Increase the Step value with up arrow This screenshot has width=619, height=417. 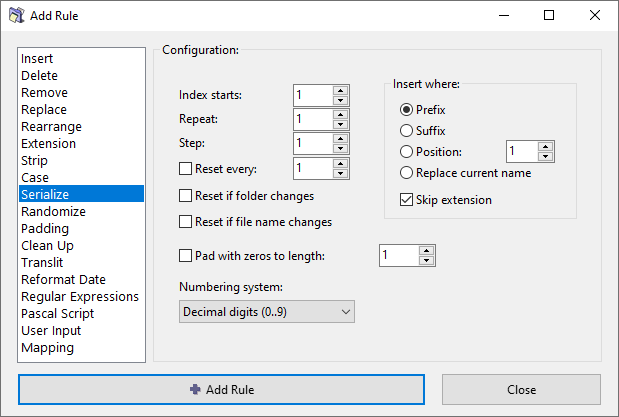pyautogui.click(x=340, y=139)
